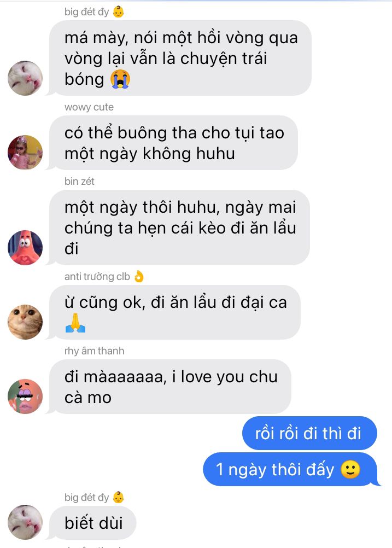This screenshot has height=548, width=392.
Task: Open the rhy âm thanh Patrick makeup avatar
Action: pyautogui.click(x=25, y=397)
